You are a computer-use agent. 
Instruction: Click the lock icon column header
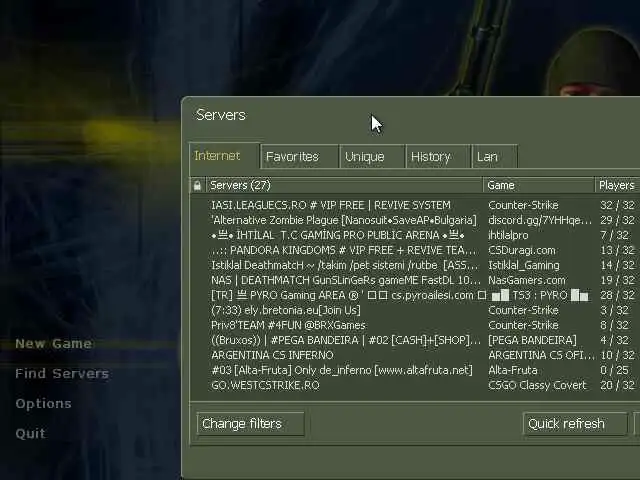(198, 186)
